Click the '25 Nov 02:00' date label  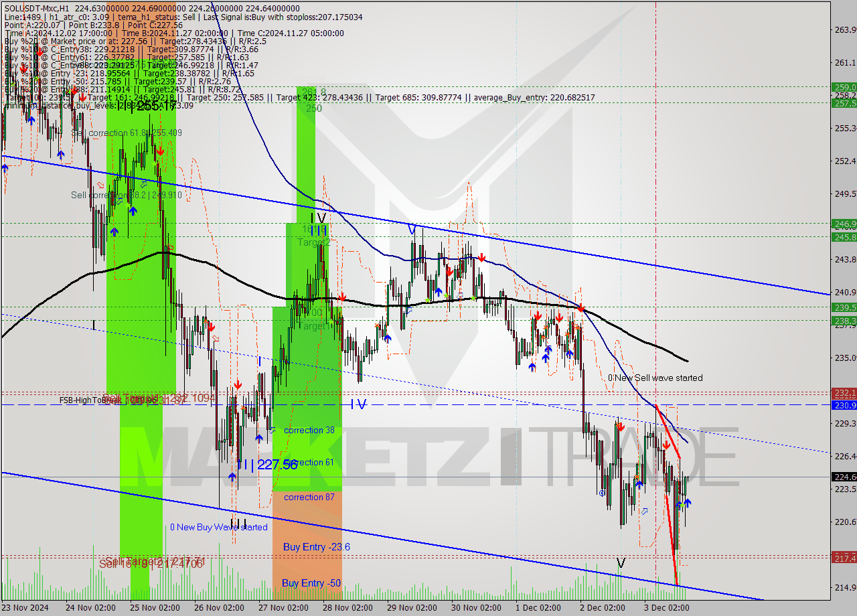point(155,608)
